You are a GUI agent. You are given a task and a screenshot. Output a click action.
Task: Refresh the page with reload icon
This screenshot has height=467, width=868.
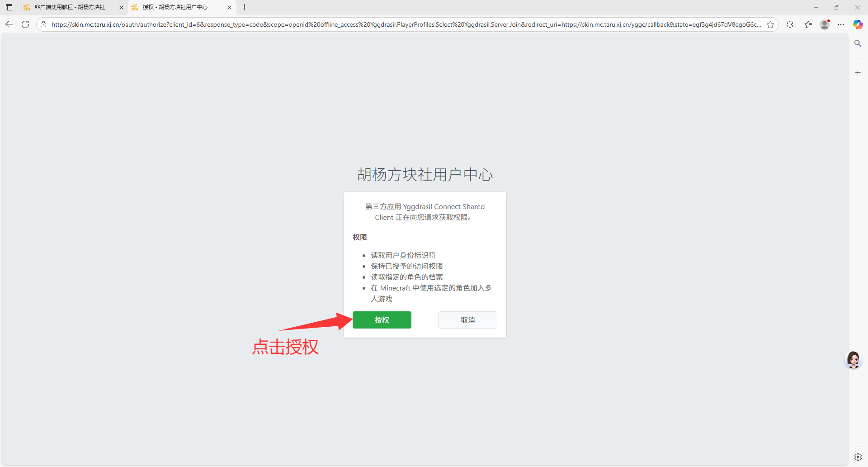(25, 24)
